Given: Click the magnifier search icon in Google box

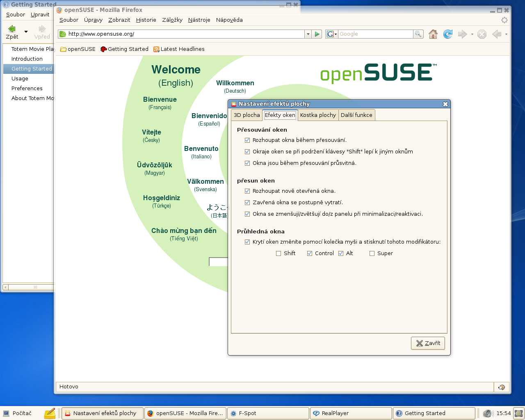Looking at the screenshot, I should (418, 34).
